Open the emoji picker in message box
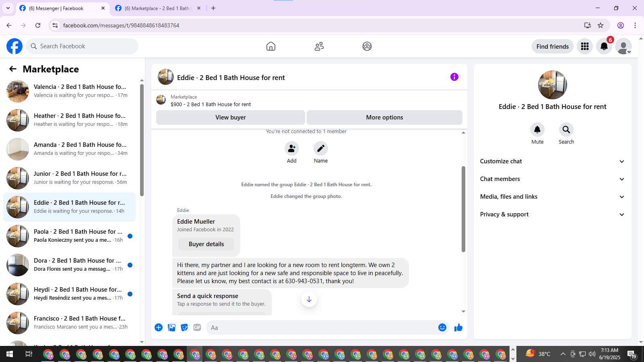Screen dimensions: 644x362 pos(442,327)
